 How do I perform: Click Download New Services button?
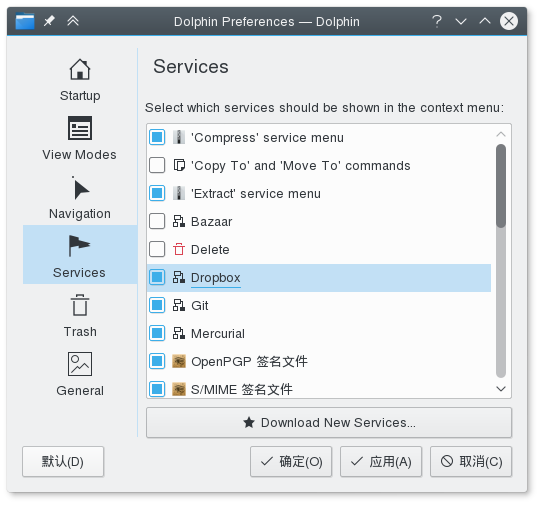point(329,423)
